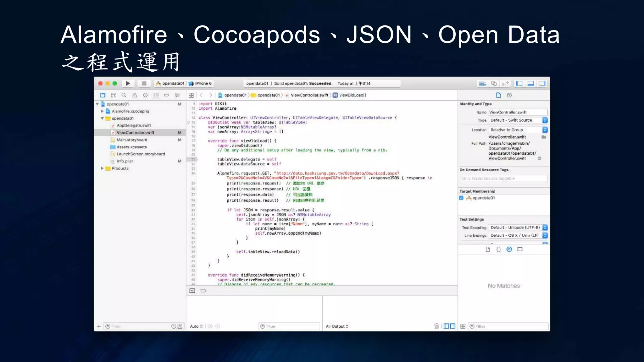The height and width of the screenshot is (362, 644).
Task: Show the File inspector
Action: click(498, 95)
